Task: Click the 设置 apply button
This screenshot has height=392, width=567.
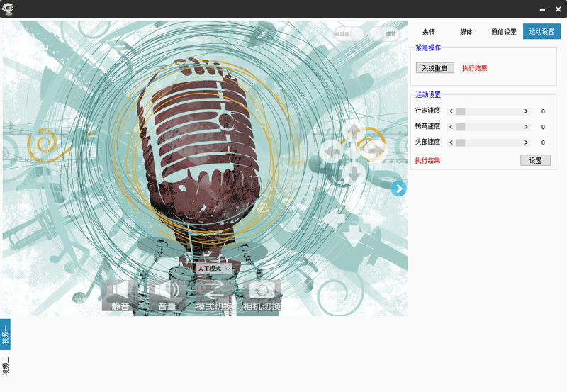Action: tap(535, 160)
